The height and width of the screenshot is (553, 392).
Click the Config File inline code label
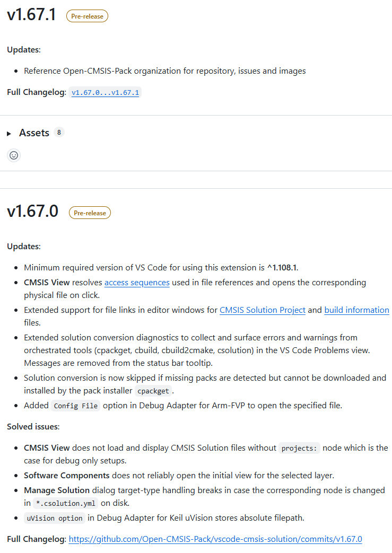coord(75,406)
